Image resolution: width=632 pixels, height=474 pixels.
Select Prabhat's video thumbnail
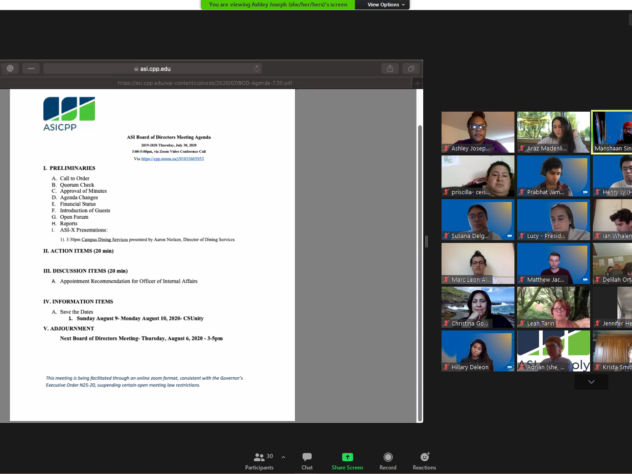[x=553, y=176]
